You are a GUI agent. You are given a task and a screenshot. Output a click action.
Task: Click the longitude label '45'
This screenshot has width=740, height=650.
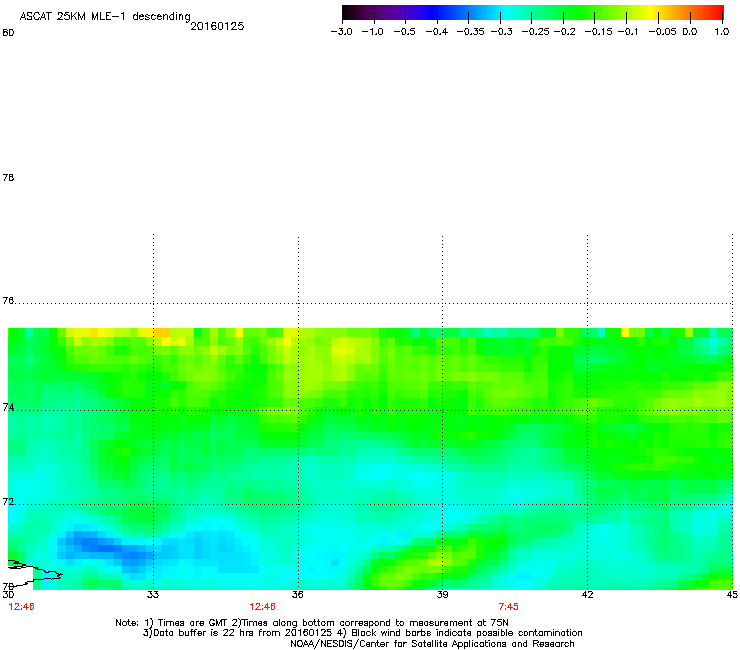(732, 595)
